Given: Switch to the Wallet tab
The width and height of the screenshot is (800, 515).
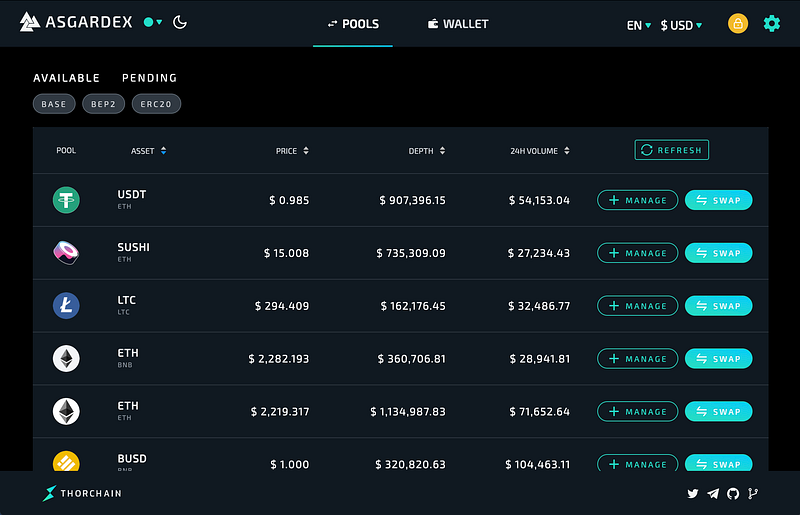Looking at the screenshot, I should point(458,24).
